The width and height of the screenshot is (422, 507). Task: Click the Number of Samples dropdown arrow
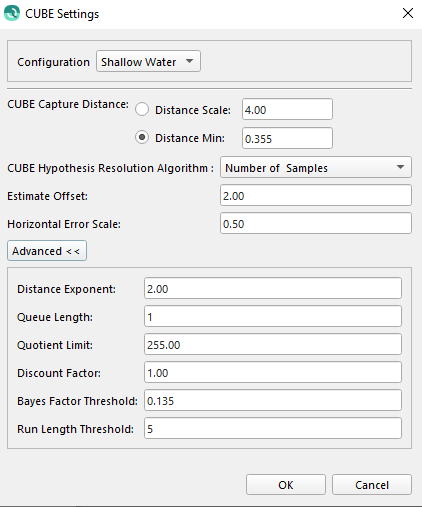pos(400,167)
